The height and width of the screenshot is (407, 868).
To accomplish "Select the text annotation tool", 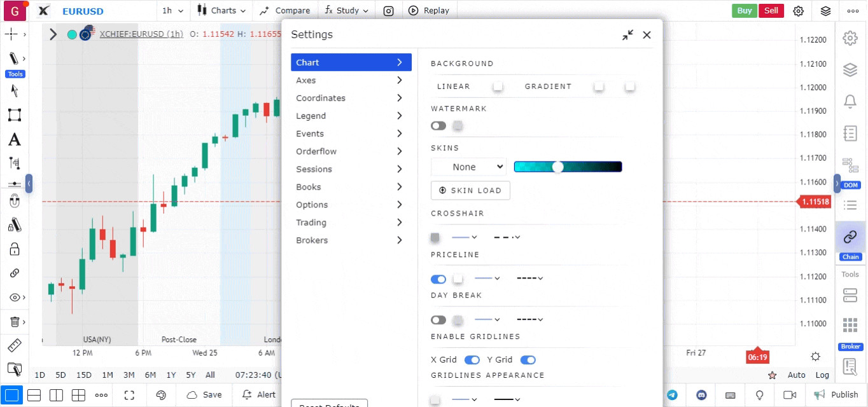I will click(x=14, y=140).
